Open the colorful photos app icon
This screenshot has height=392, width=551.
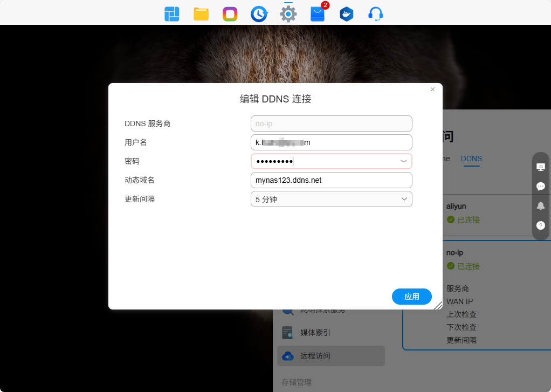[230, 15]
